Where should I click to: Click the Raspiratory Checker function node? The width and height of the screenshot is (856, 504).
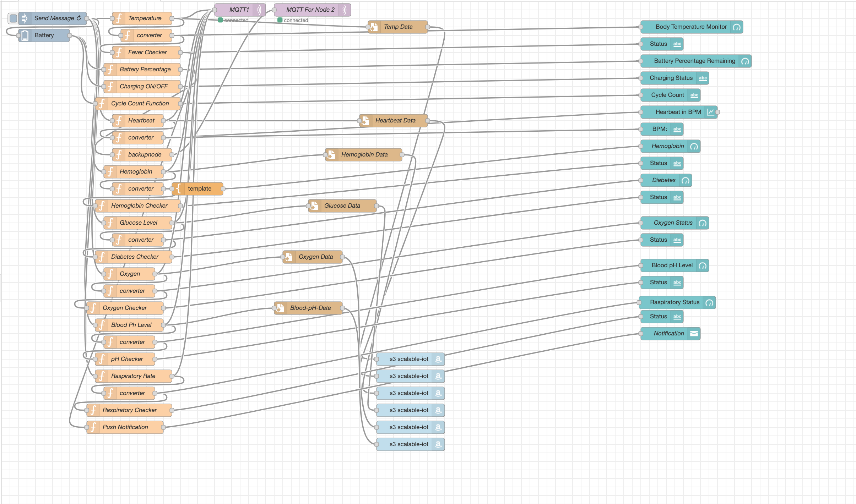tap(129, 410)
